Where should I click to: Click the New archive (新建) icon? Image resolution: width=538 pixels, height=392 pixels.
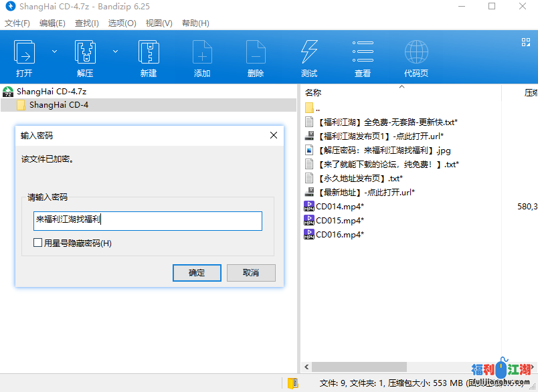tap(148, 54)
